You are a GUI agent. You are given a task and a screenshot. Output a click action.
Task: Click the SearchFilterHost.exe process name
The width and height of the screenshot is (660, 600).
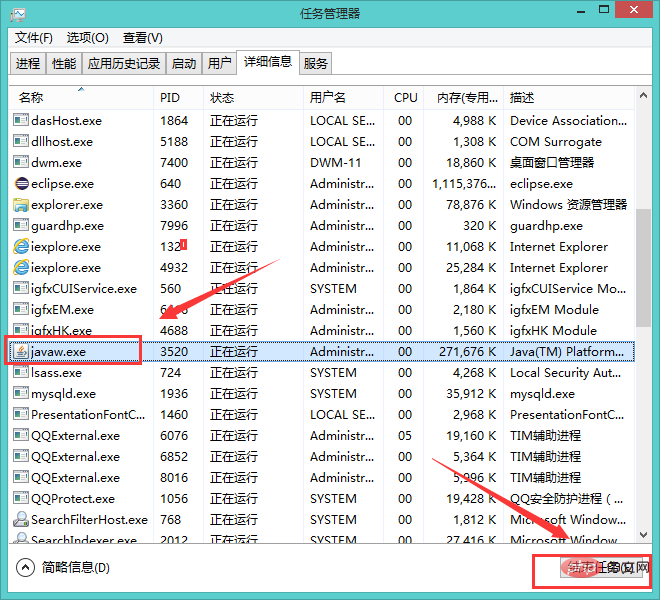(89, 520)
